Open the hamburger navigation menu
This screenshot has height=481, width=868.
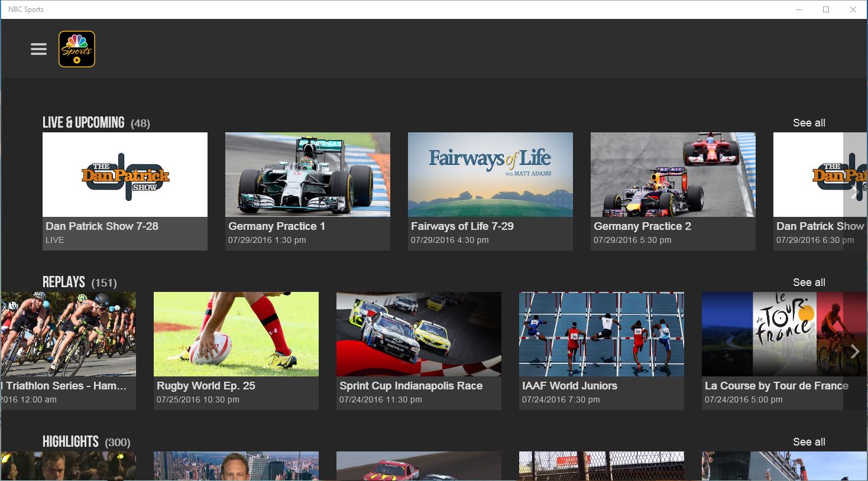pyautogui.click(x=38, y=48)
